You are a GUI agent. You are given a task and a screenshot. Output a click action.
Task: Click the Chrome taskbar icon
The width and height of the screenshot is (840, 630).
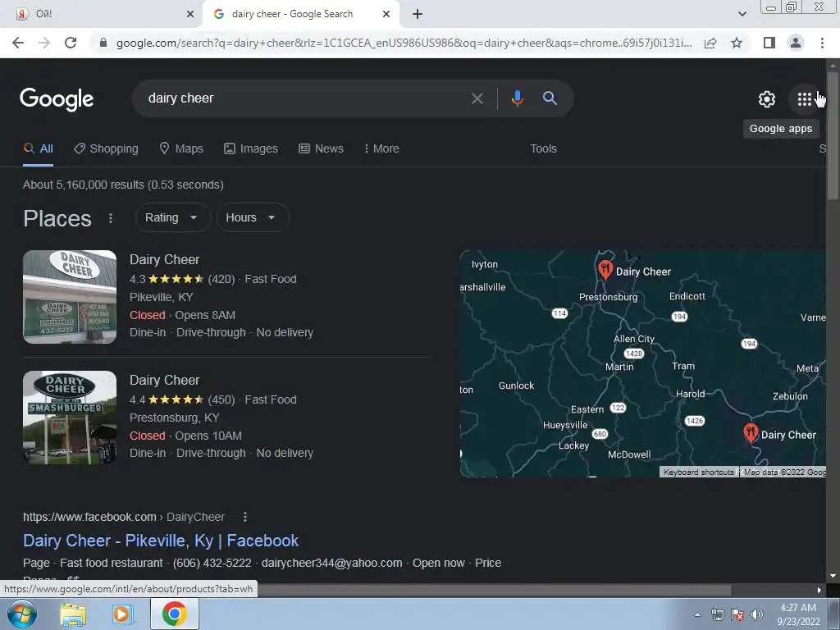pyautogui.click(x=174, y=614)
